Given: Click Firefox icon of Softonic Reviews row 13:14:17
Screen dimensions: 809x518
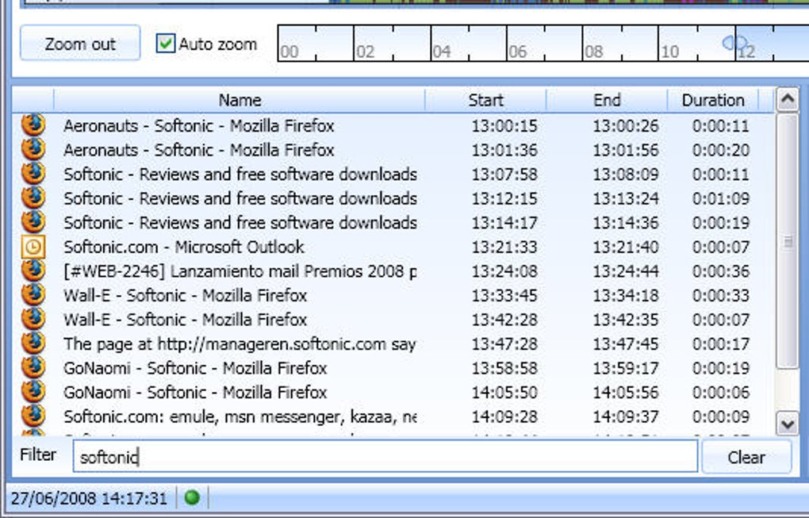Looking at the screenshot, I should pos(33,222).
